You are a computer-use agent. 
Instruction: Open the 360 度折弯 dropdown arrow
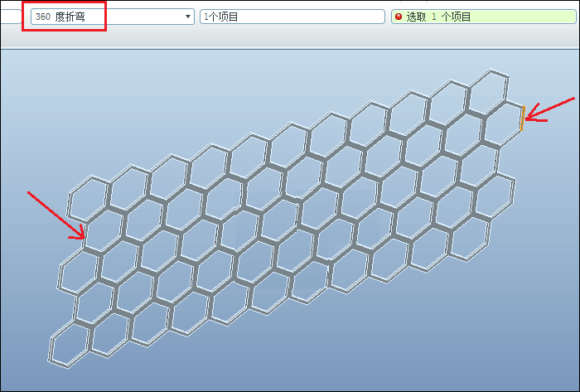pyautogui.click(x=188, y=17)
